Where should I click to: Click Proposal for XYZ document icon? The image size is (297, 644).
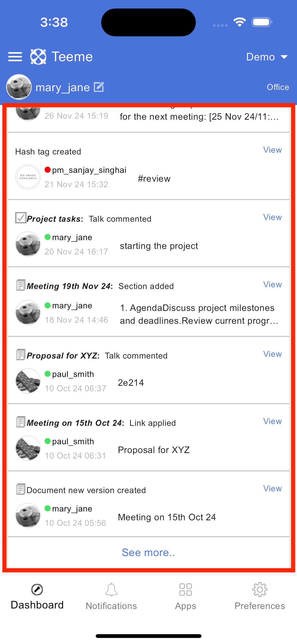tap(20, 355)
